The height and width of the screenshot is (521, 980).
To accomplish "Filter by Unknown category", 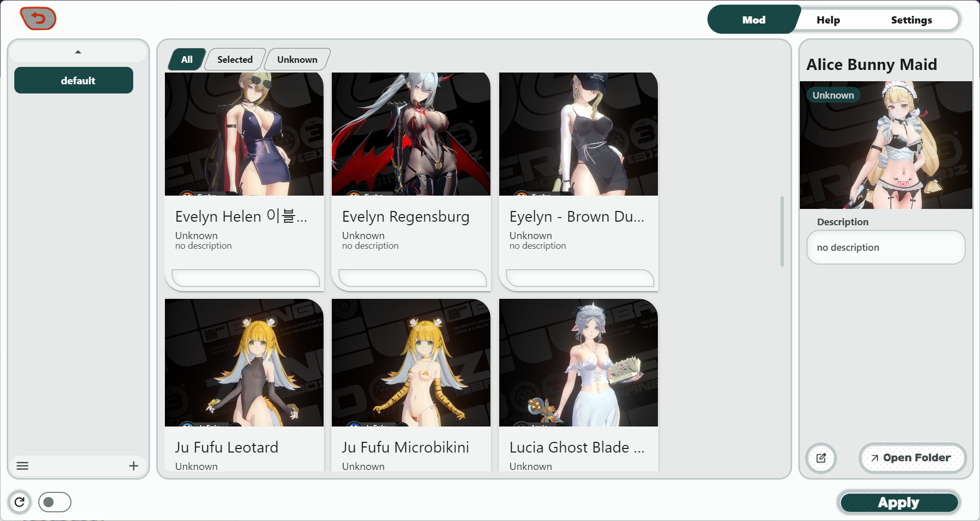I will coord(297,60).
